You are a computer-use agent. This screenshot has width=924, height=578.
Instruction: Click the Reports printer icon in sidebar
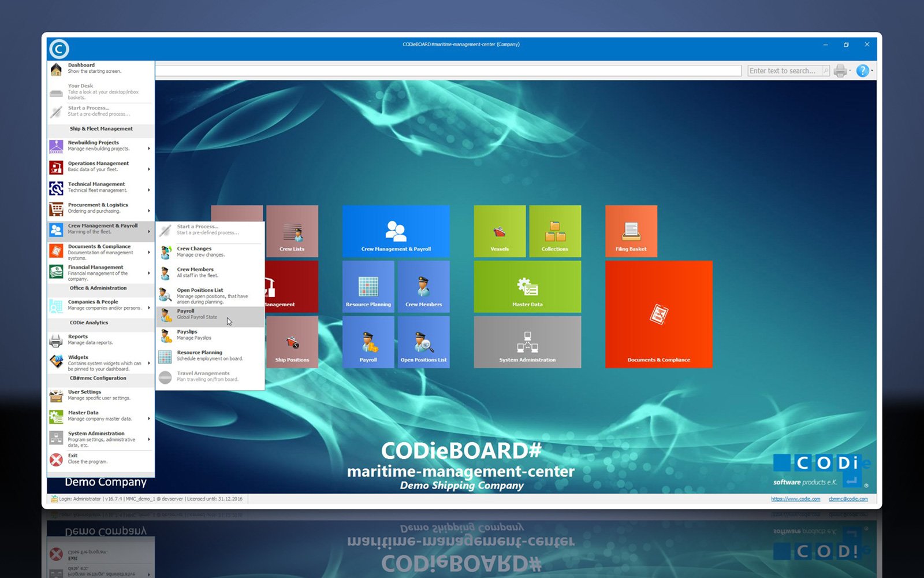[x=56, y=340]
